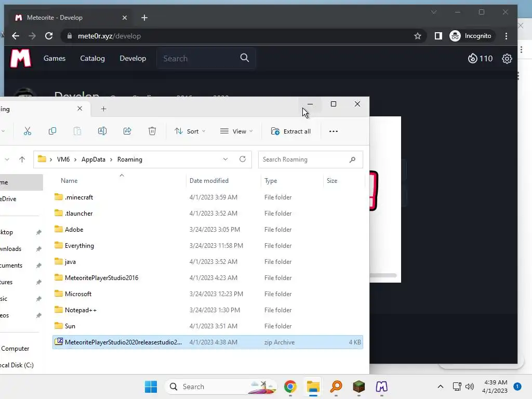Screen dimensions: 532x399
Task: Click the Rename icon in Explorer toolbar
Action: click(x=102, y=131)
